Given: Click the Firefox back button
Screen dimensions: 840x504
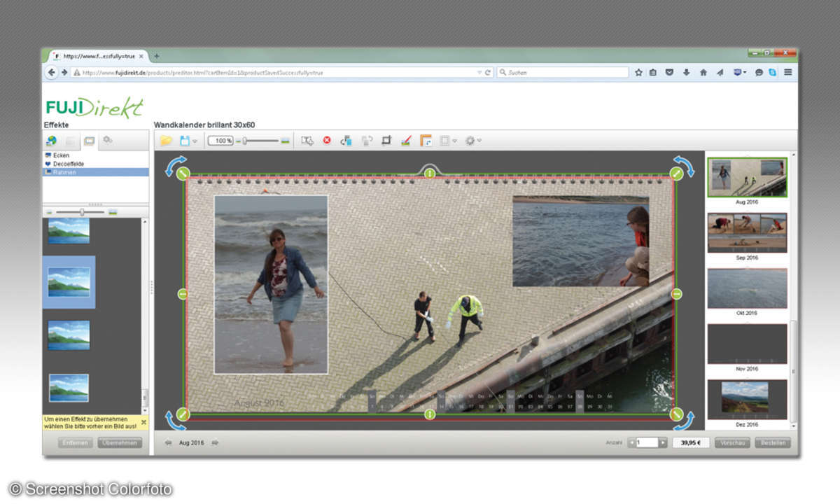Looking at the screenshot, I should coord(52,72).
